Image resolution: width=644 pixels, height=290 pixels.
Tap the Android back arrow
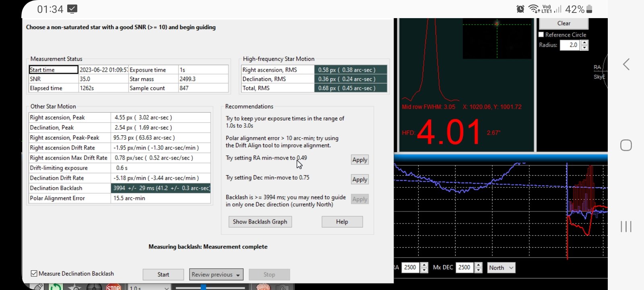coord(626,64)
